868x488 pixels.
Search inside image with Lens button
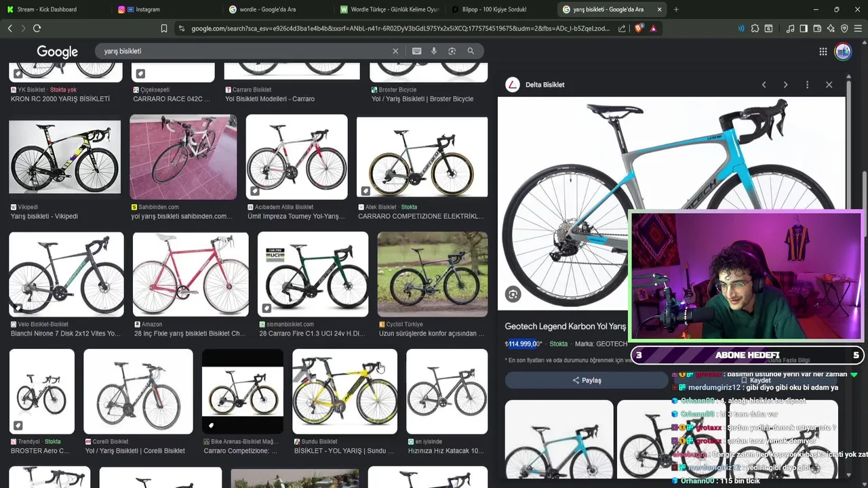point(513,294)
